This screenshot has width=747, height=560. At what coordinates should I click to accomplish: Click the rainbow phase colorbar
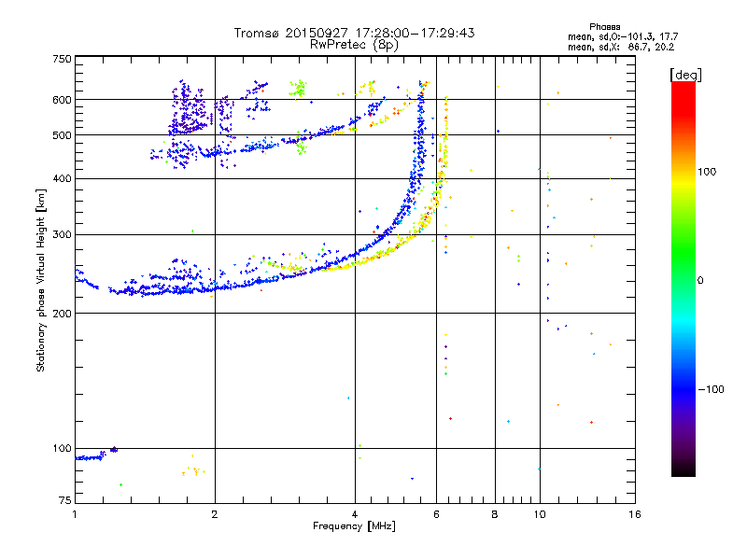(684, 278)
